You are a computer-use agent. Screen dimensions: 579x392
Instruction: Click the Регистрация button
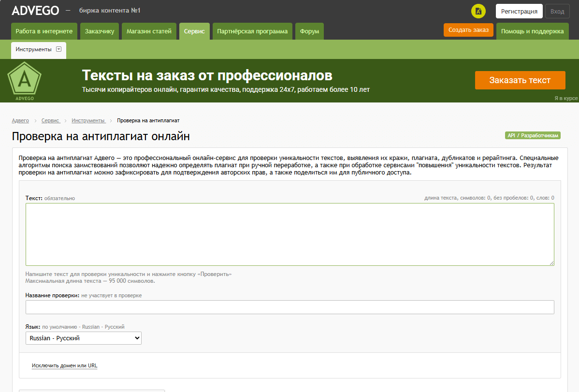(519, 11)
